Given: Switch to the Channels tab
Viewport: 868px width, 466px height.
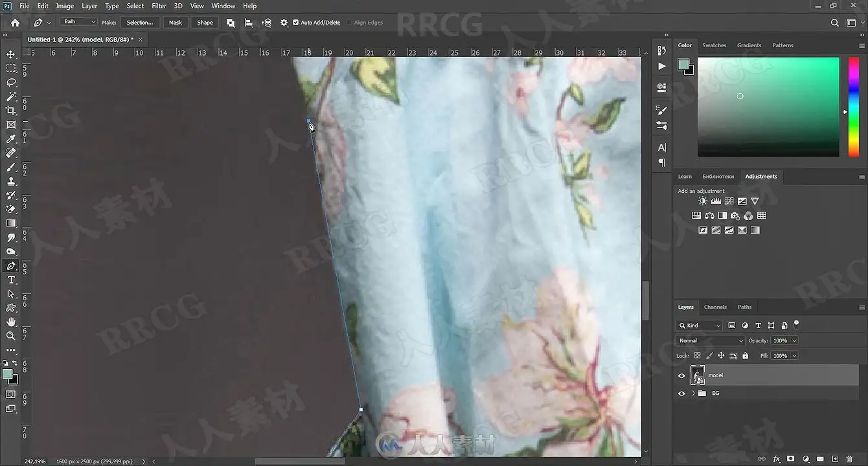Looking at the screenshot, I should (x=715, y=307).
